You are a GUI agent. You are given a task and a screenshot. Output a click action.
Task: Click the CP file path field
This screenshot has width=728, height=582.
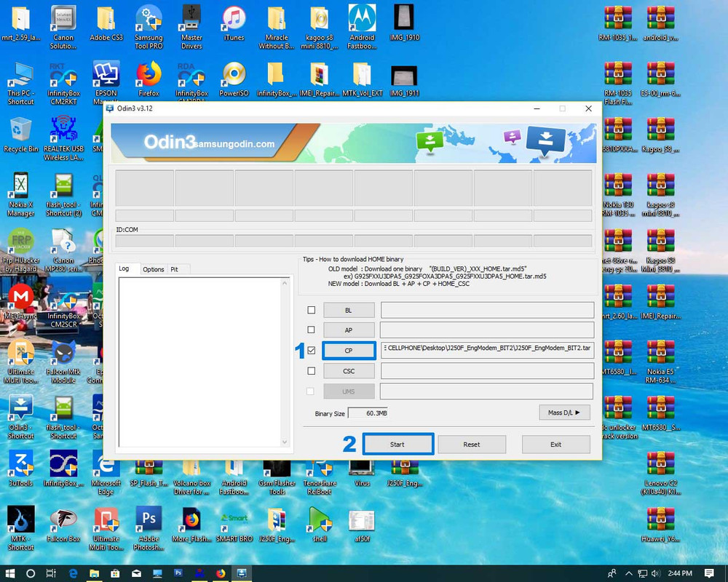[487, 351]
